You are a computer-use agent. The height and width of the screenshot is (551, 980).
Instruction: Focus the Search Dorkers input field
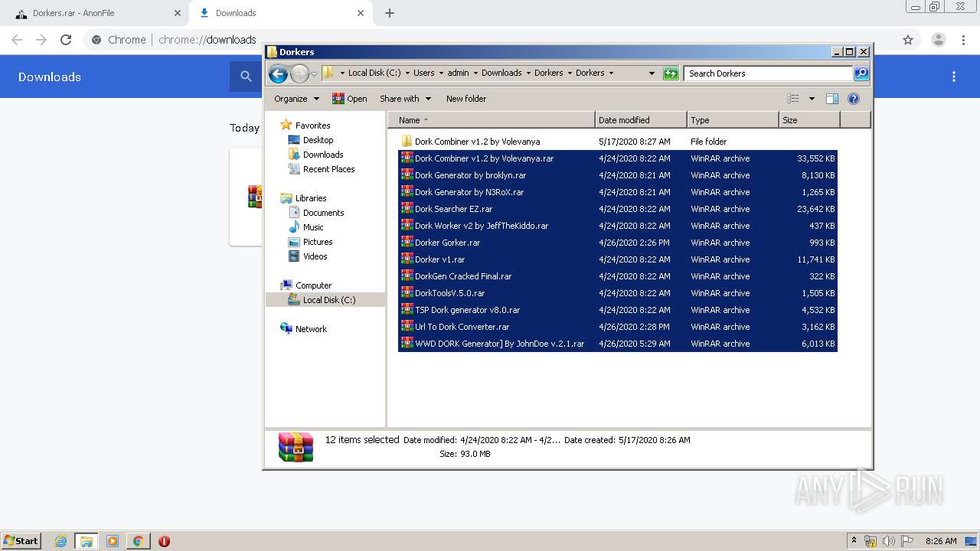[x=768, y=73]
